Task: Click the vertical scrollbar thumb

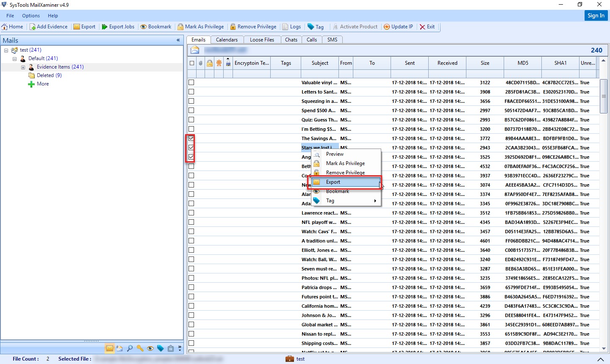Action: (604, 96)
